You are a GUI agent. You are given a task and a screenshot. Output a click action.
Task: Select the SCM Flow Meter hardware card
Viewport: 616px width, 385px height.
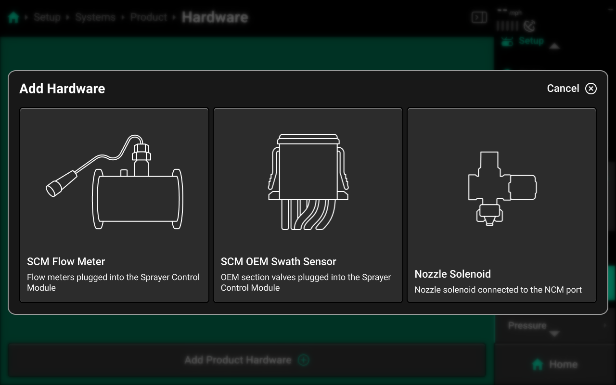[114, 205]
